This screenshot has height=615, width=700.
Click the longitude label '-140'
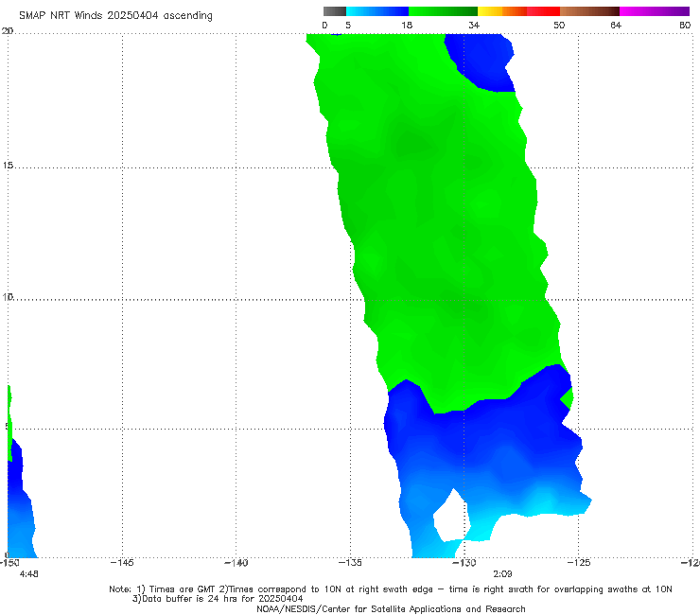tap(236, 563)
